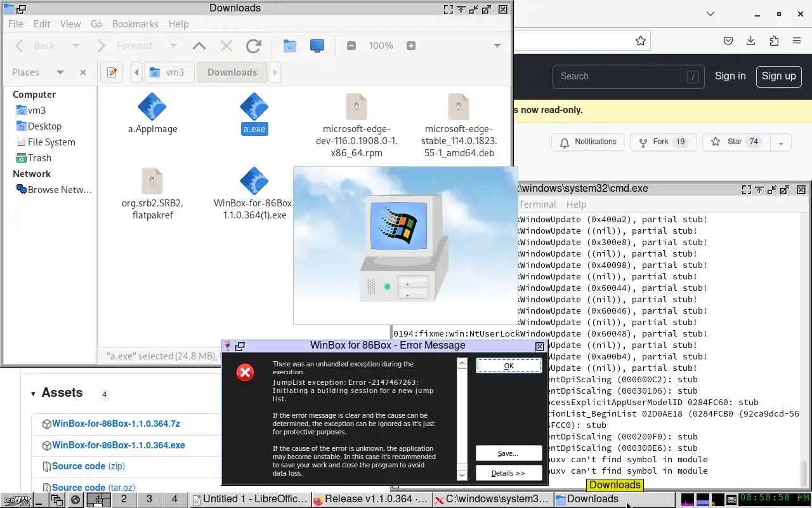
Task: Bookmark this page with the star icon
Action: (641, 41)
